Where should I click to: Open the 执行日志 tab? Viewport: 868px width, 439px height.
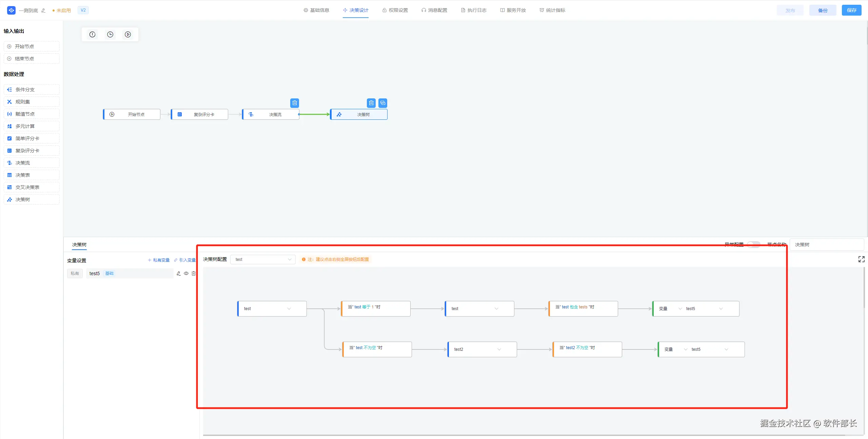coord(474,10)
